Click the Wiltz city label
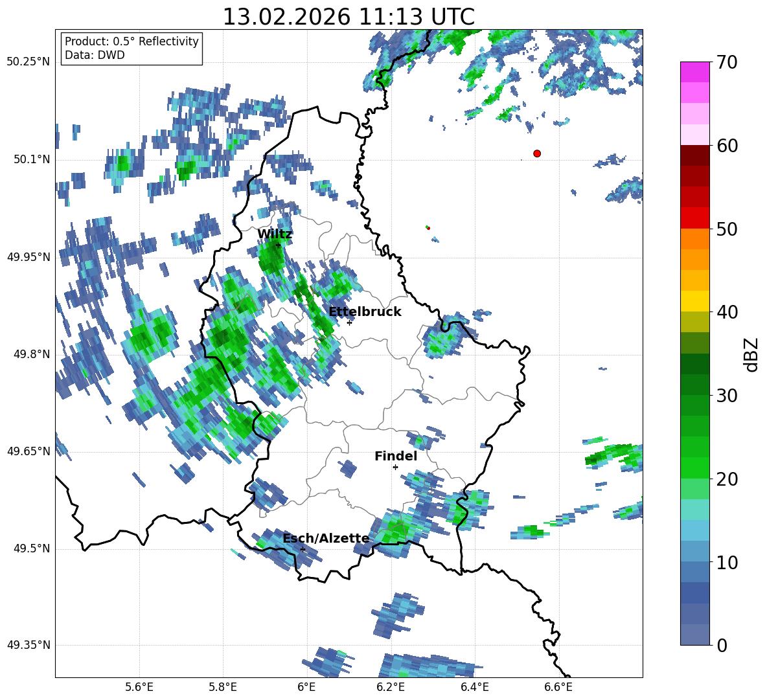767x700 pixels. tap(275, 234)
